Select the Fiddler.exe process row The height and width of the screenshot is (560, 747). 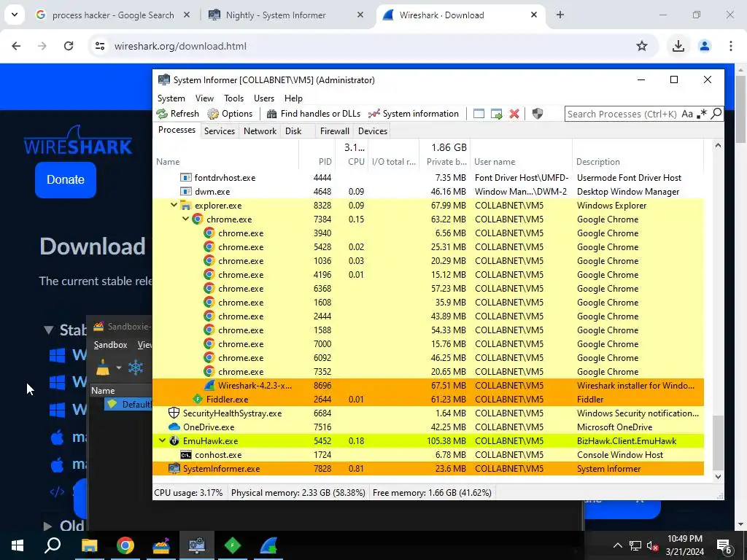click(427, 399)
